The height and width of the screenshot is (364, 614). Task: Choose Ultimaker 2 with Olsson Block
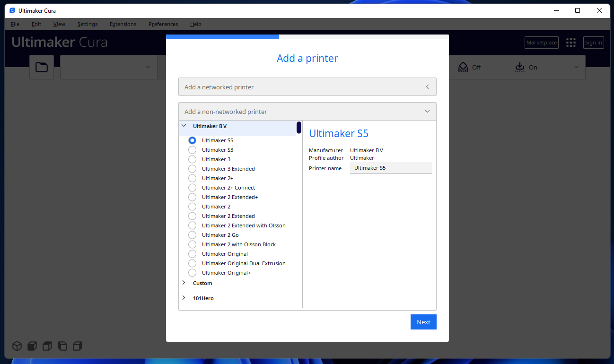[192, 244]
